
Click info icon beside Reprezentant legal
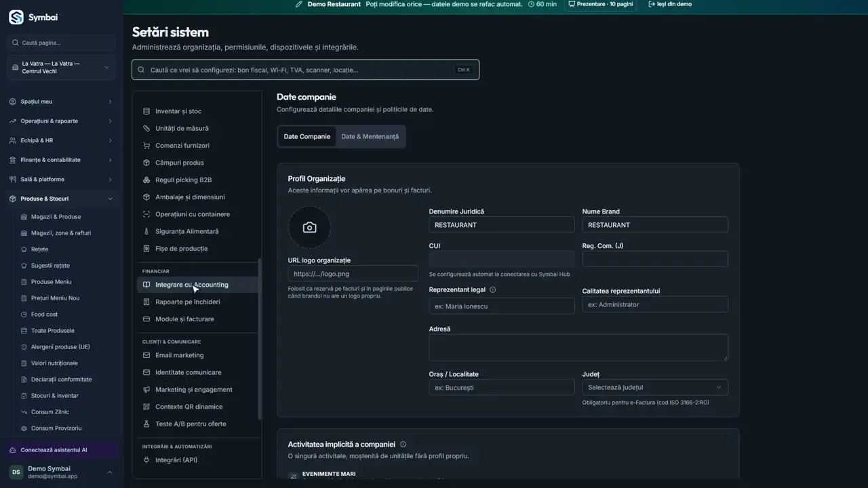click(x=492, y=289)
